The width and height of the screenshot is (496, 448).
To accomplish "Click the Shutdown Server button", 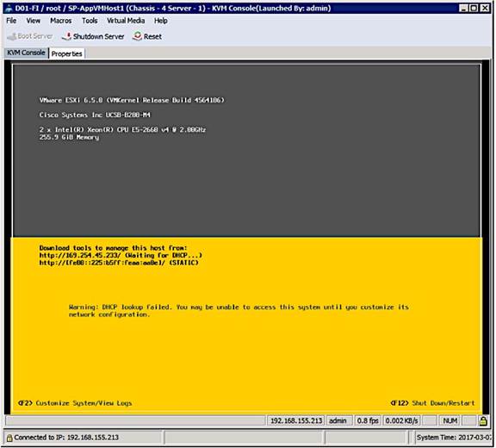I will 93,36.
